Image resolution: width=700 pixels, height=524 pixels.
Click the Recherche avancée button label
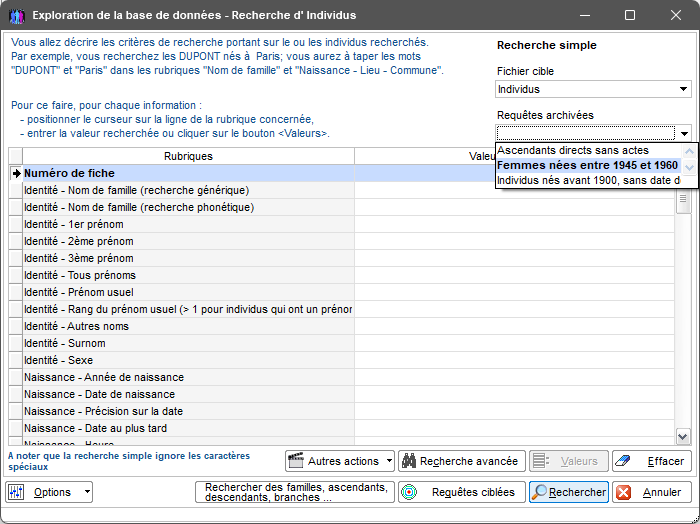[469, 461]
